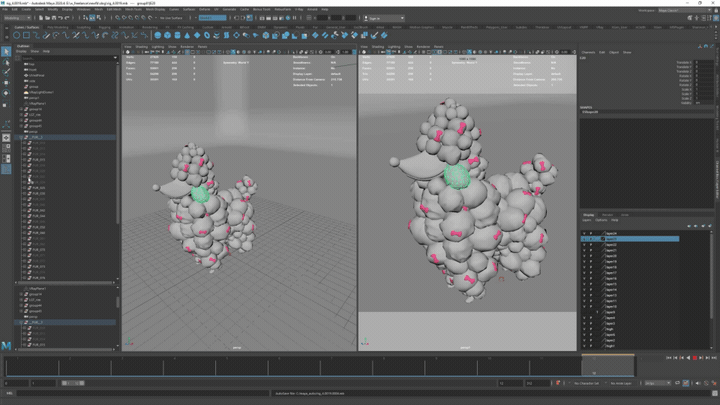Create a cylinder from the shelf
720x405 pixels.
point(177,35)
